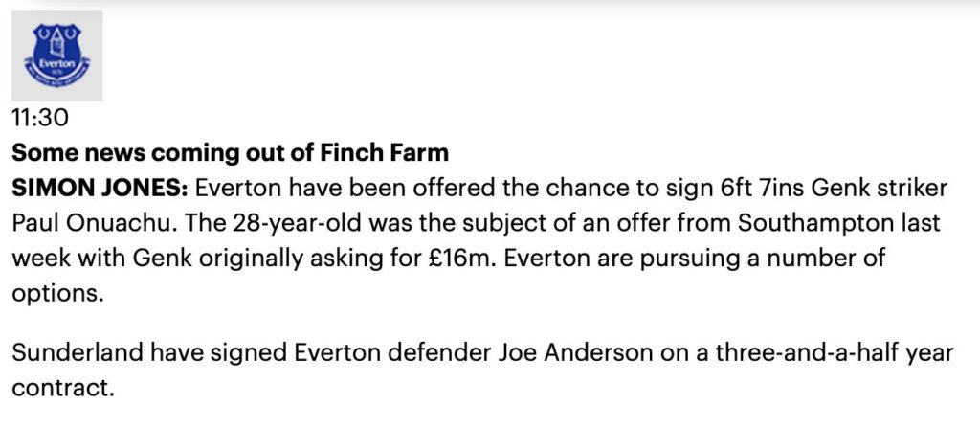Click the Everton club crest icon

[56, 56]
